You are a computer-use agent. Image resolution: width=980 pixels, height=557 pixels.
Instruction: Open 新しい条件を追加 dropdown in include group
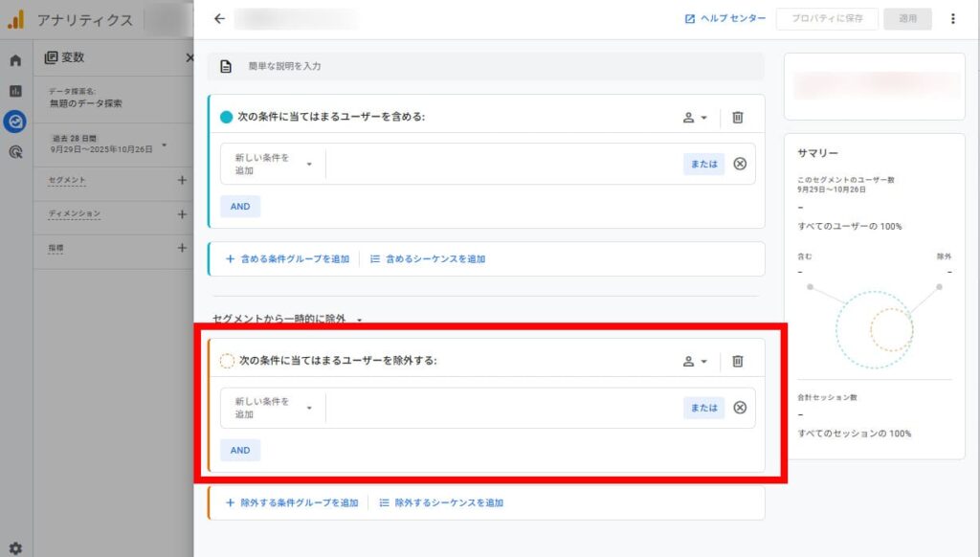click(x=273, y=164)
